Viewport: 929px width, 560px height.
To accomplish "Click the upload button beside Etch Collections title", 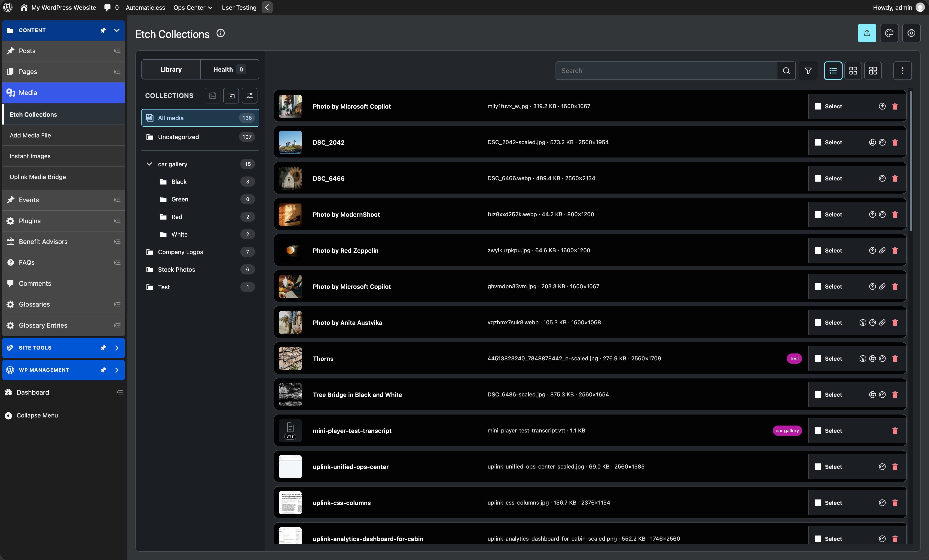I will (867, 33).
